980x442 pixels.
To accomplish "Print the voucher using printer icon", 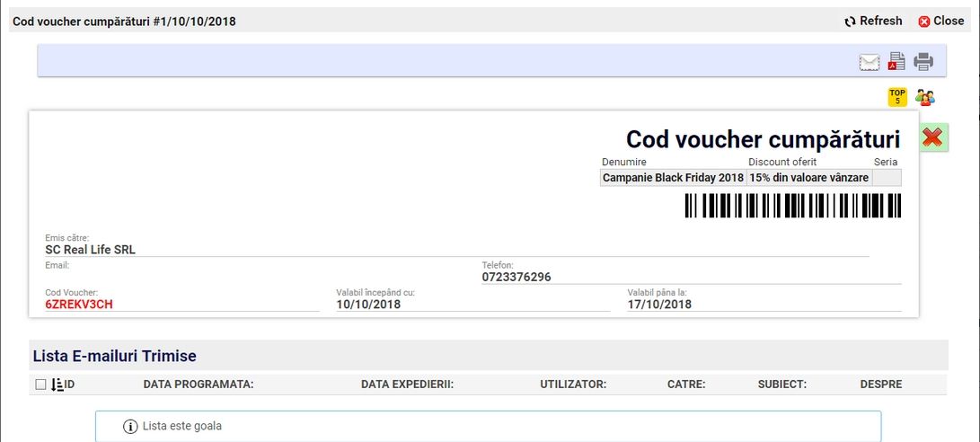I will pos(923,62).
